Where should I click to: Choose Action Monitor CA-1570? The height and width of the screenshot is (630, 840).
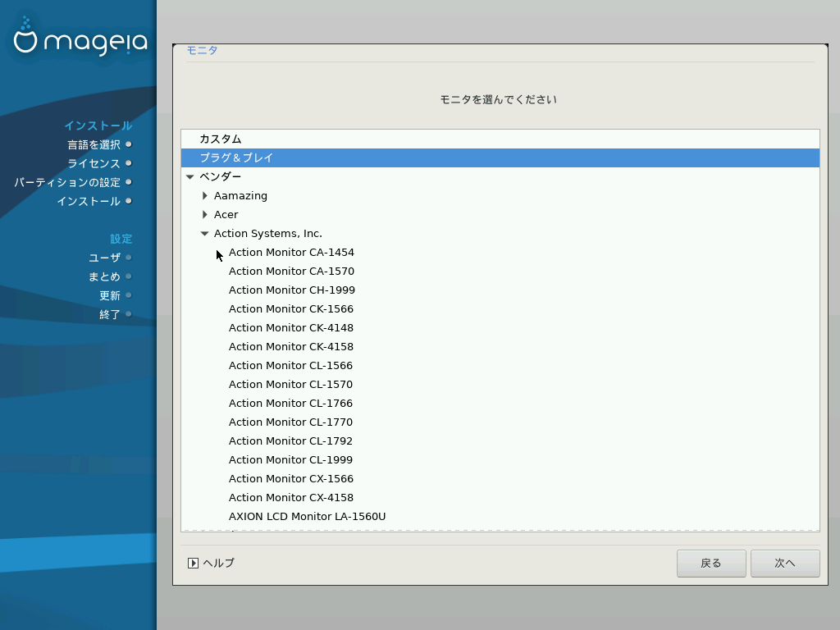[x=291, y=271]
